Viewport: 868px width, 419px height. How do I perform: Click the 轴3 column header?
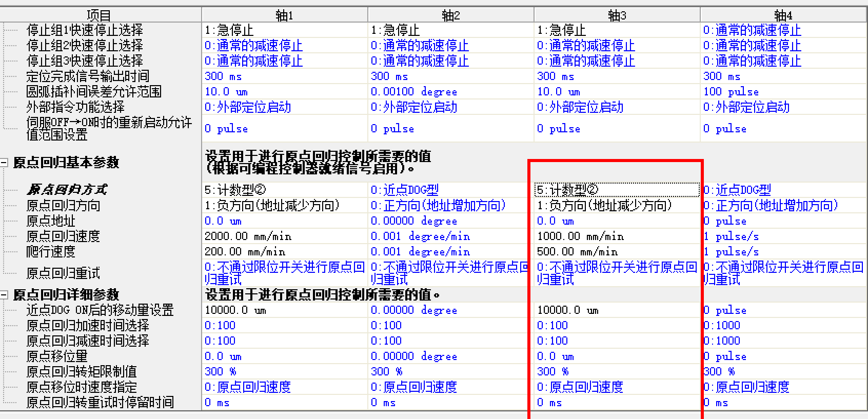point(617,15)
